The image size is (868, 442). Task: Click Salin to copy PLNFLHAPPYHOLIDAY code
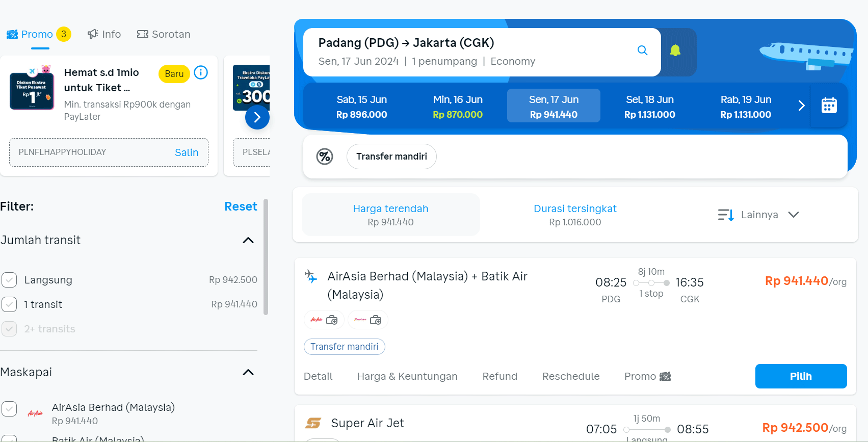187,152
